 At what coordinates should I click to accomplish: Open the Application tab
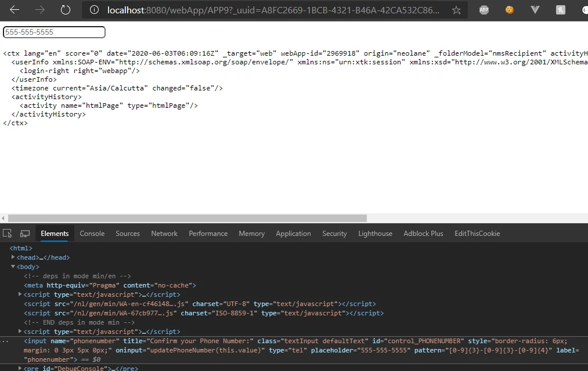pos(293,234)
